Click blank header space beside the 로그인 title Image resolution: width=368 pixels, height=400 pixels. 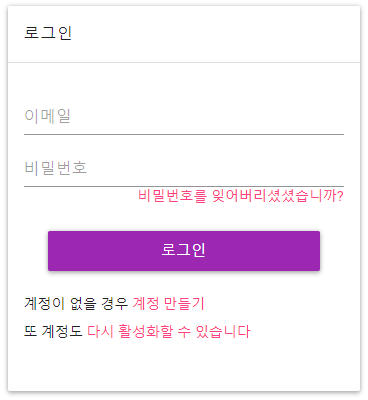[217, 33]
